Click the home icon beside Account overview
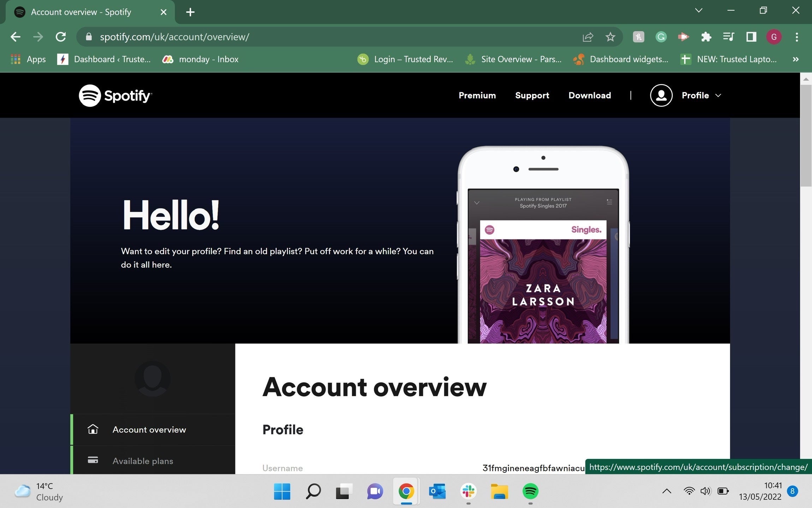The width and height of the screenshot is (812, 508). [93, 429]
